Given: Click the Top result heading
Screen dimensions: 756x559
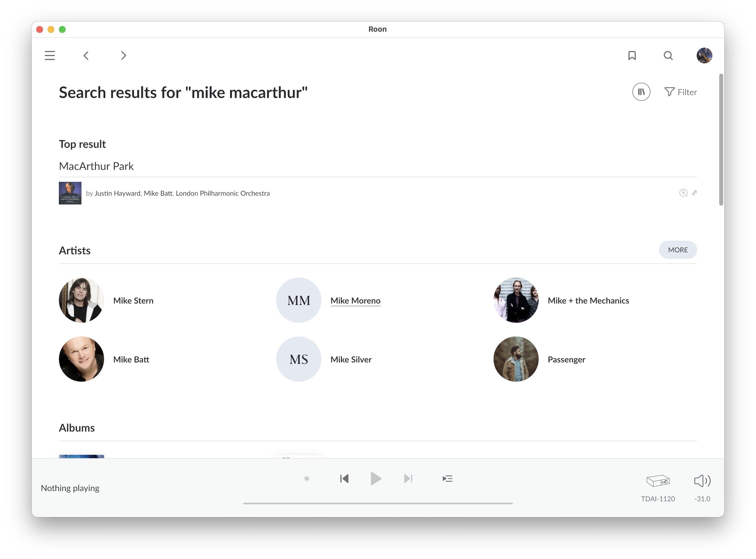Looking at the screenshot, I should [x=82, y=144].
